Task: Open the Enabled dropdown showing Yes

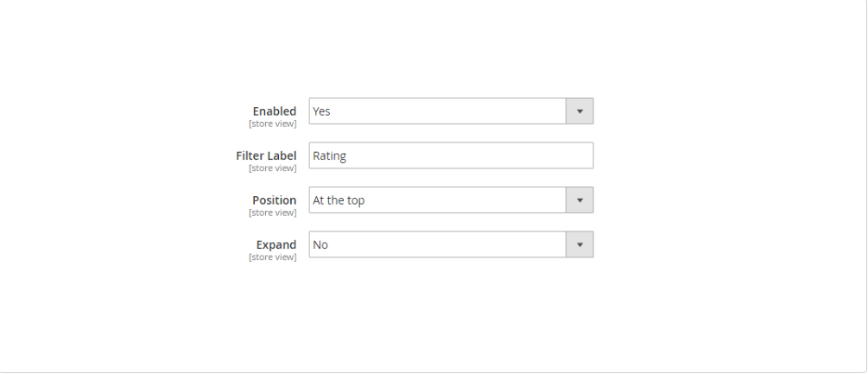Action: (437, 111)
